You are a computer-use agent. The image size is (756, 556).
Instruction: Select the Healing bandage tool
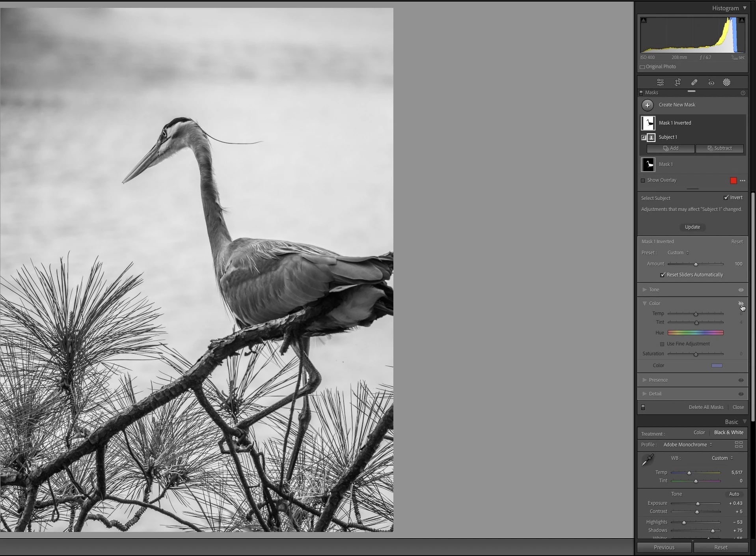coord(694,82)
